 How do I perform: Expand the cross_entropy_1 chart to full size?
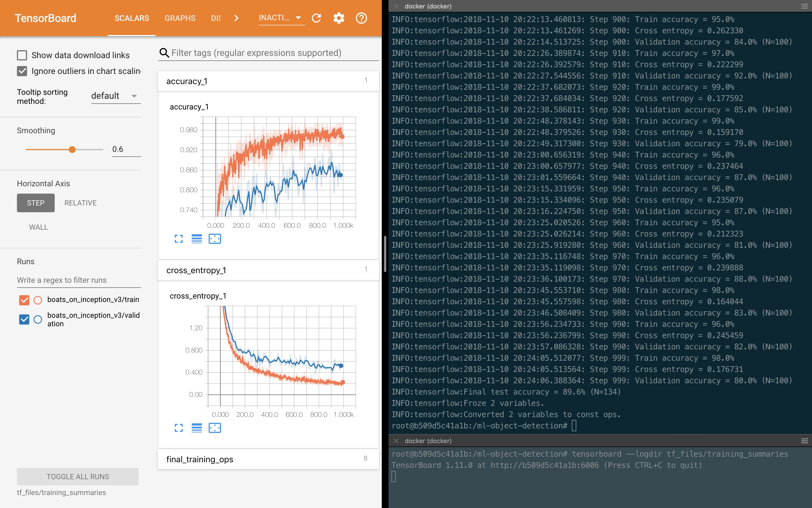click(179, 428)
